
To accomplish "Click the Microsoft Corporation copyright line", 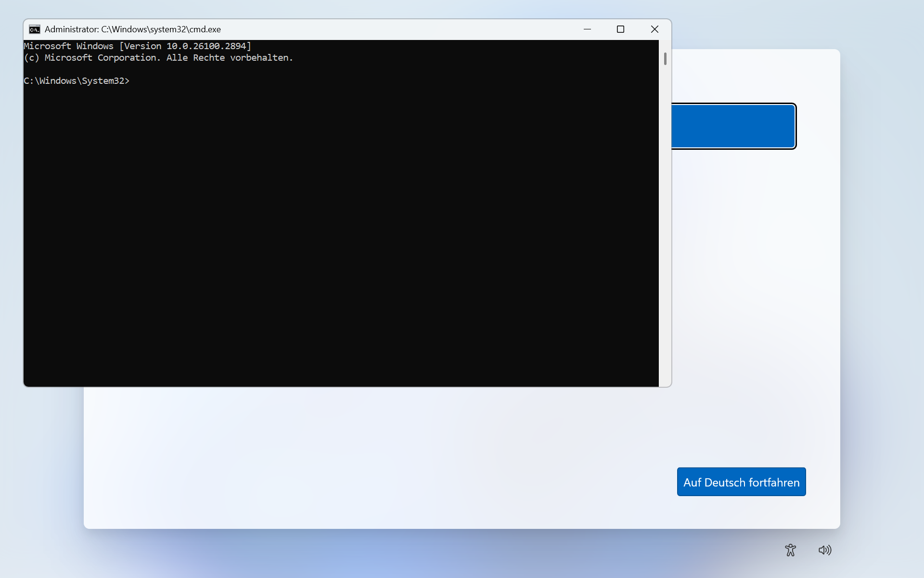I will 159,58.
